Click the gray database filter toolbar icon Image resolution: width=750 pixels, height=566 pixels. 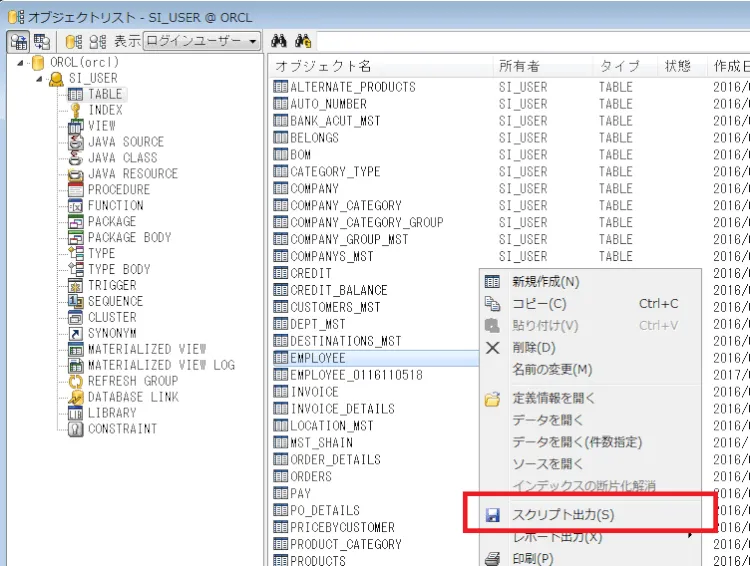tap(98, 42)
